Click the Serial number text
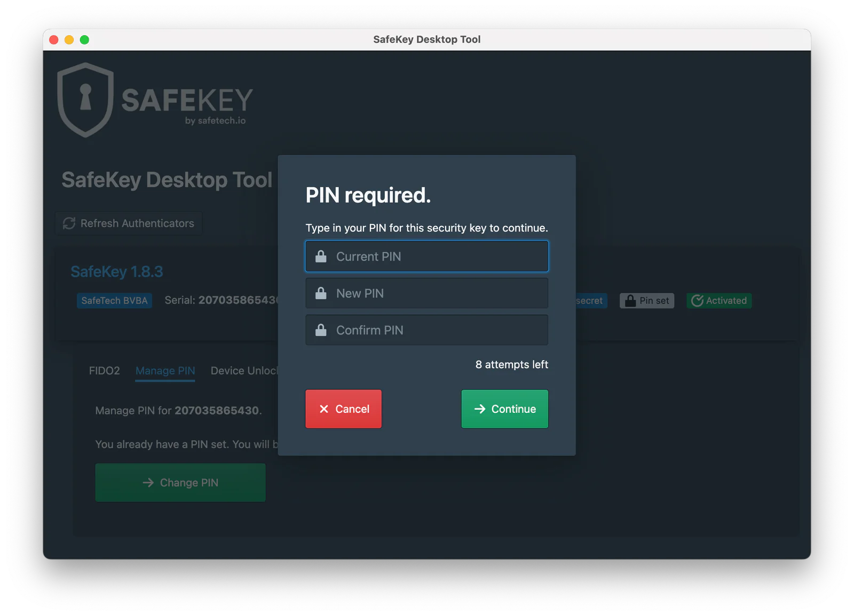 [x=221, y=300]
